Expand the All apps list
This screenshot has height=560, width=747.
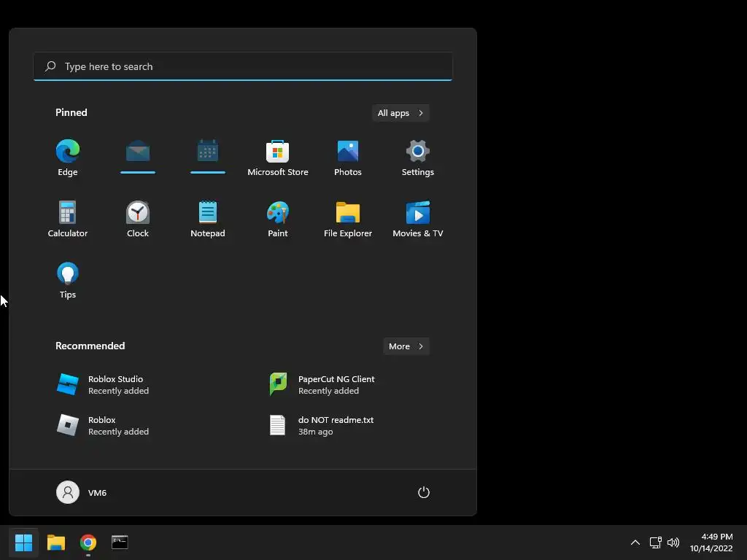(x=400, y=113)
